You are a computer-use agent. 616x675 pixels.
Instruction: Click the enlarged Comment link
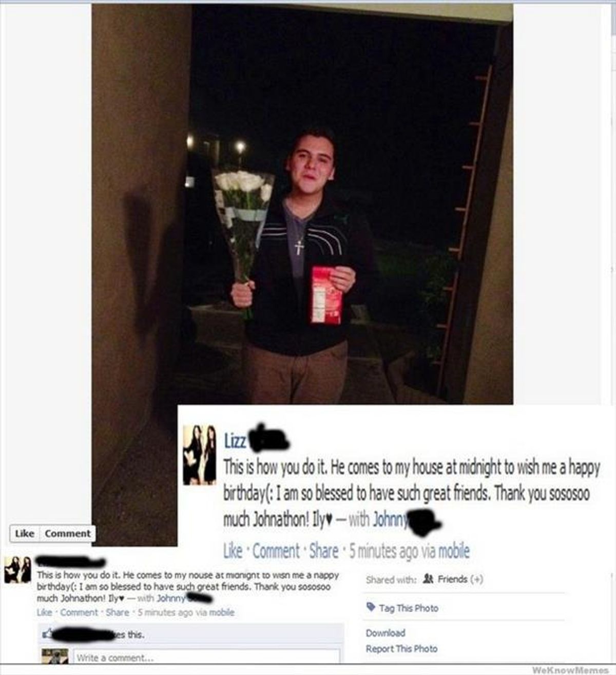pos(276,551)
